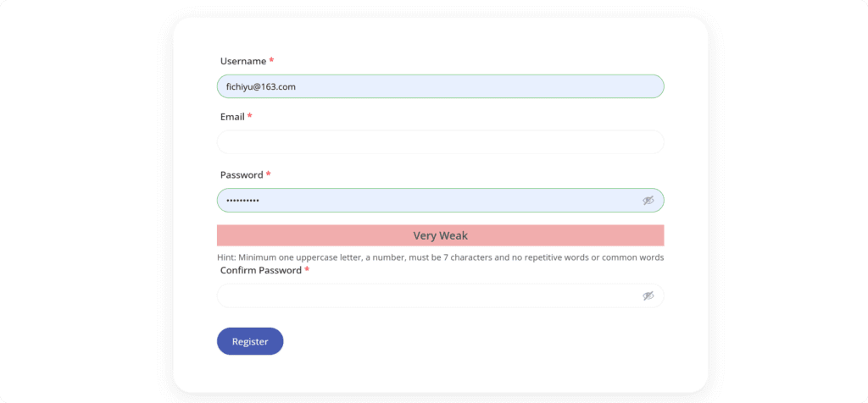Click the red asterisk after Password label
868x403 pixels.
tap(269, 174)
